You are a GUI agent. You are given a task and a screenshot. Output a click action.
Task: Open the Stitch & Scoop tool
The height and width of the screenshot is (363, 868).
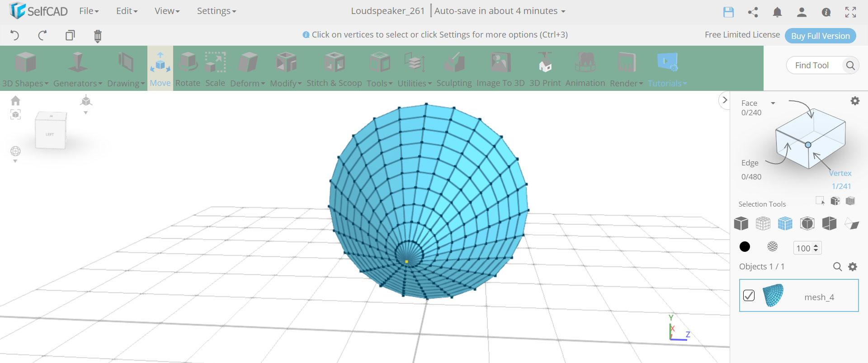pos(334,69)
